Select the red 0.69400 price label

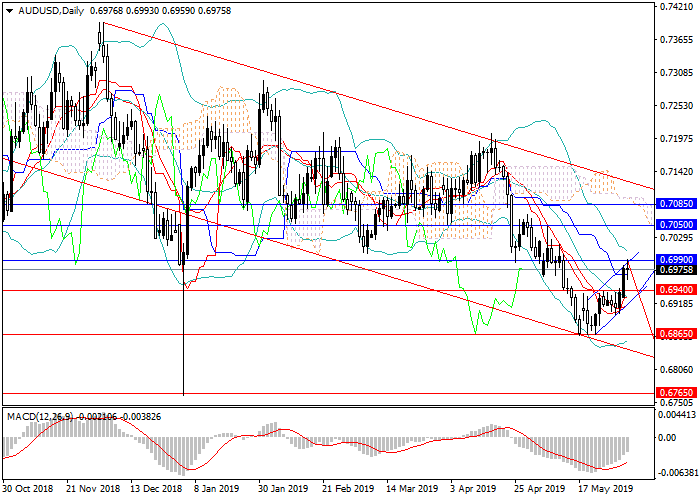tap(676, 290)
